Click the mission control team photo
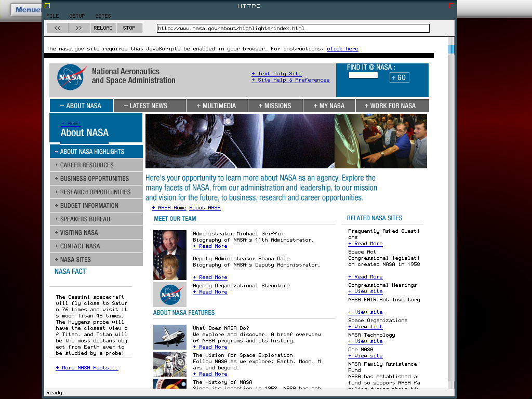This screenshot has width=532, height=399. [x=381, y=141]
